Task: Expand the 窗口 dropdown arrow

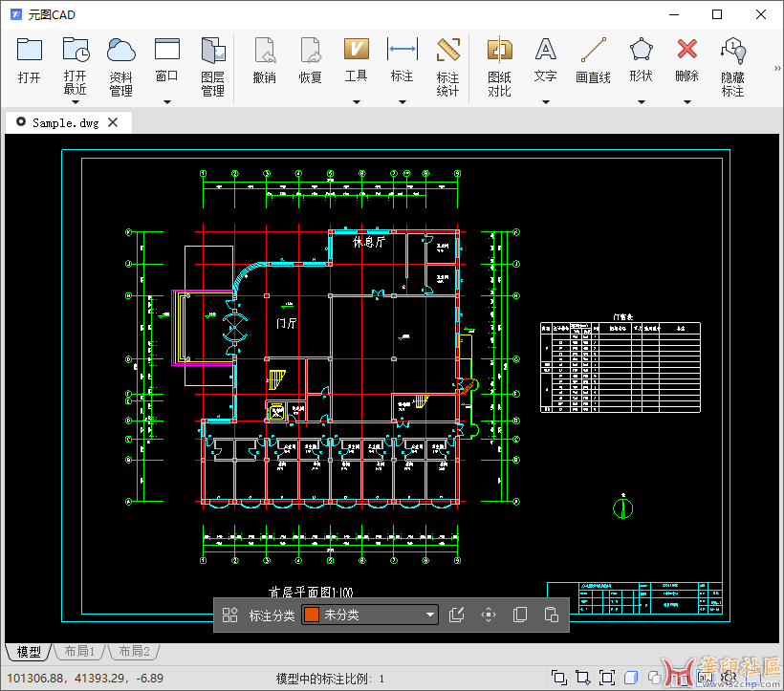Action: (167, 102)
